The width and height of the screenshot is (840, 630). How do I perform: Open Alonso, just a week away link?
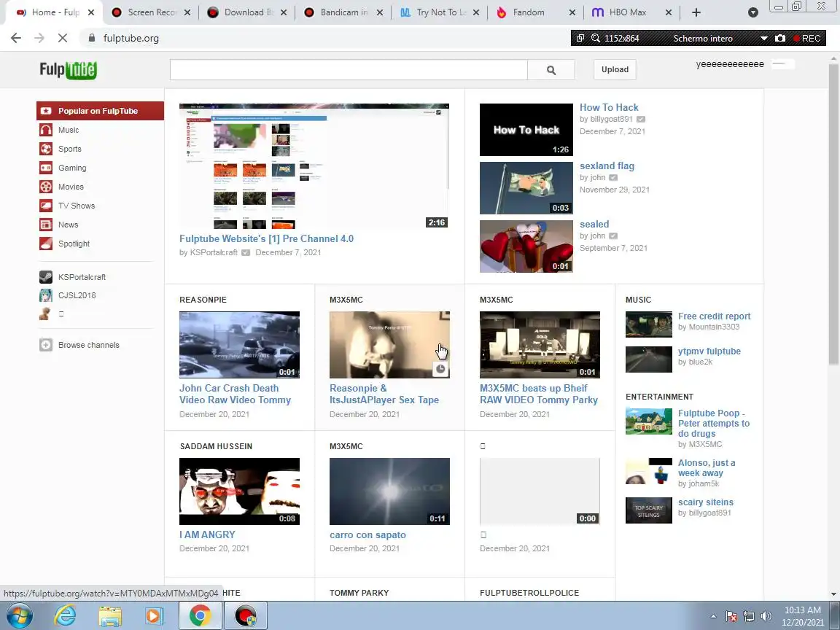(x=707, y=467)
